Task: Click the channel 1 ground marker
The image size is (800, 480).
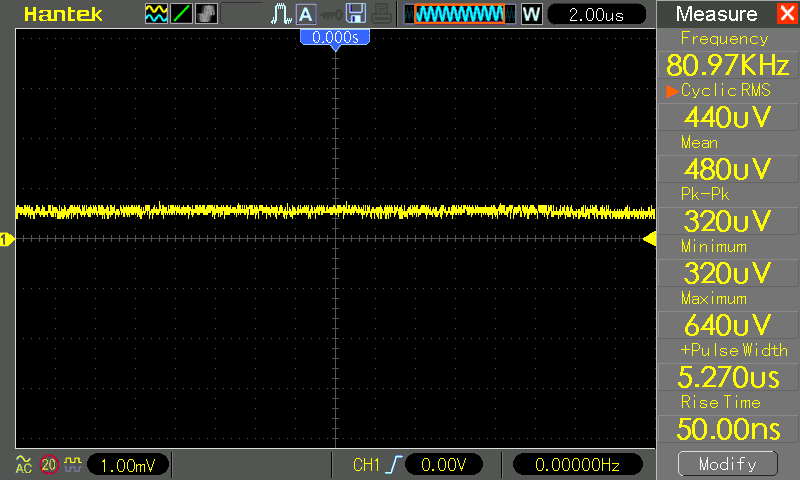Action: point(7,239)
